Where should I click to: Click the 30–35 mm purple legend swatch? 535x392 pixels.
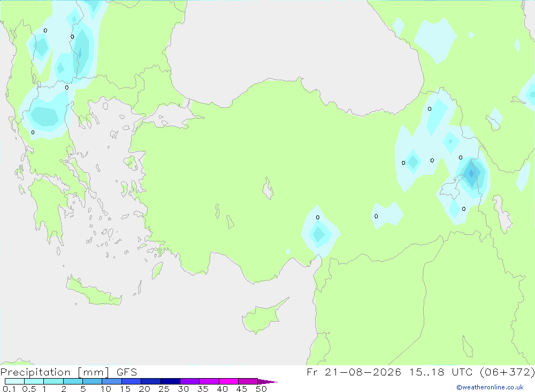(x=190, y=381)
